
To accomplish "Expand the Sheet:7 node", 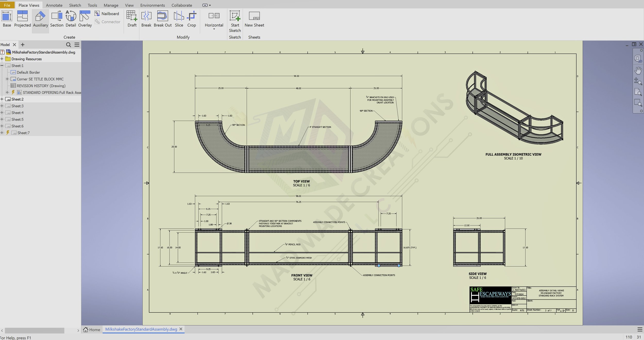I will pyautogui.click(x=2, y=133).
